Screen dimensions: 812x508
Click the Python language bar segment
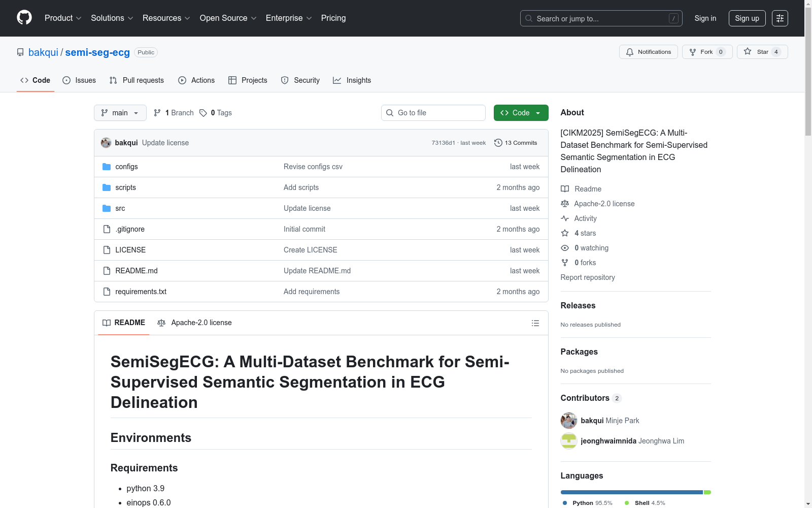click(x=632, y=492)
